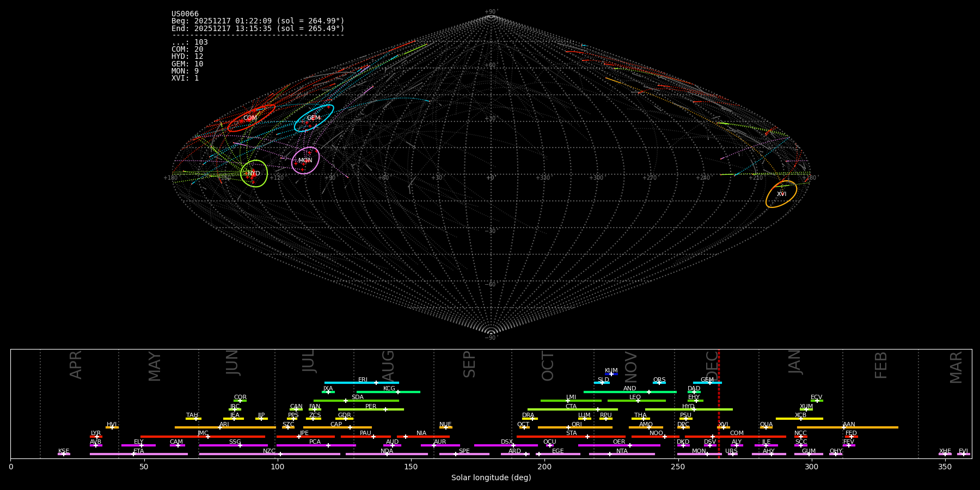
Task: Click the 'Beg: 20251217 01:22:09' line
Action: [x=258, y=21]
